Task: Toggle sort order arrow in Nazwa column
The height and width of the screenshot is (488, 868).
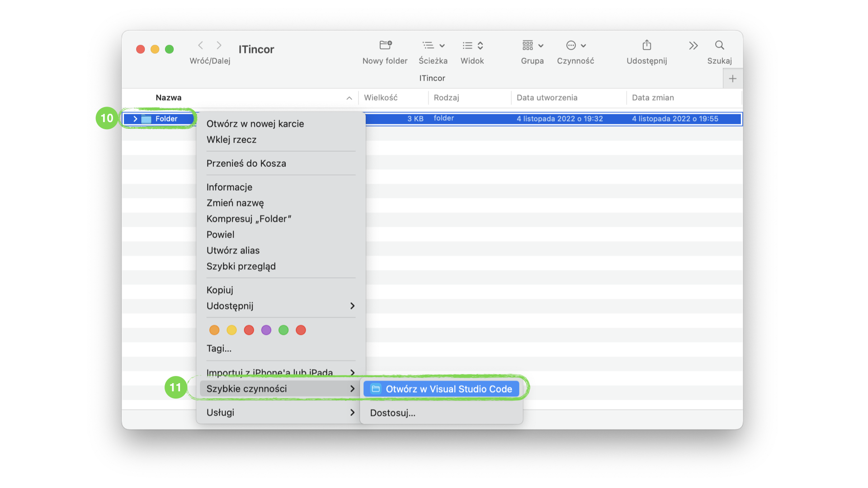Action: pos(349,98)
